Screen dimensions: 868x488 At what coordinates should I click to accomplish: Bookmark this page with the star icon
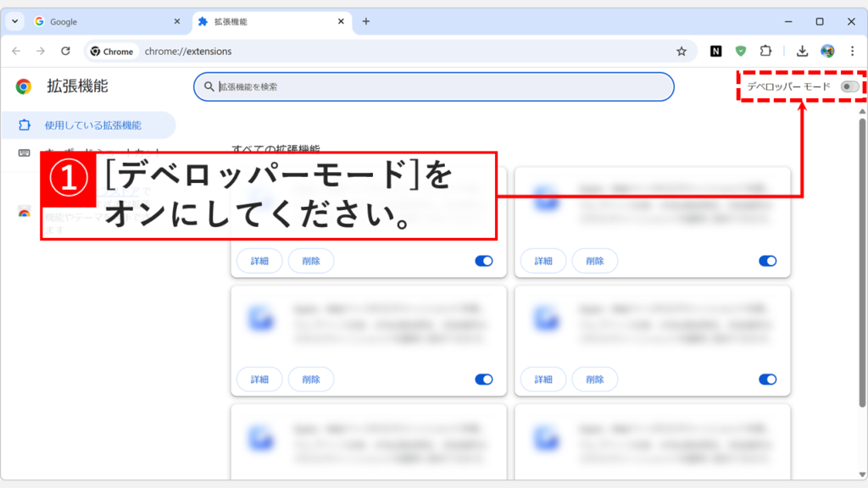pos(682,51)
